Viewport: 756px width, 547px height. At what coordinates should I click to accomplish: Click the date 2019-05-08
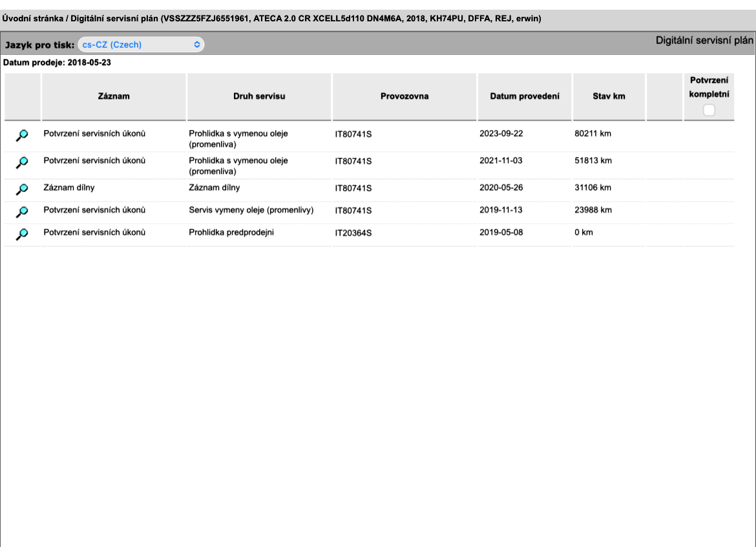coord(501,232)
